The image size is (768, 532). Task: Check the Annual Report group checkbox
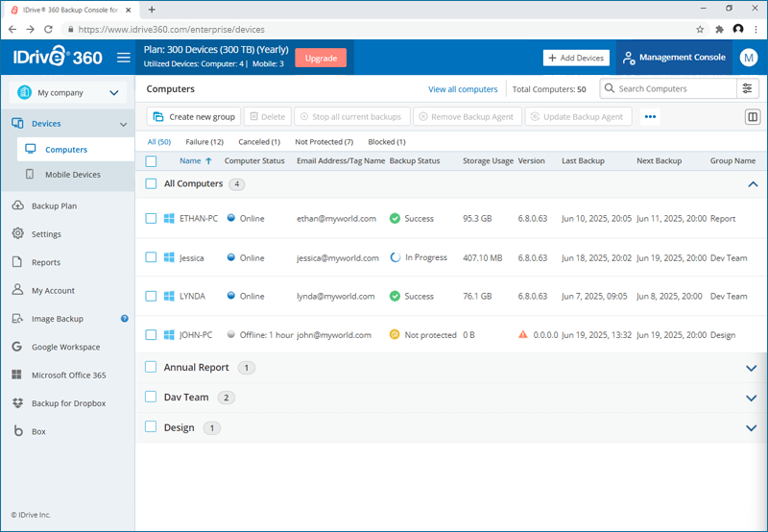(151, 367)
